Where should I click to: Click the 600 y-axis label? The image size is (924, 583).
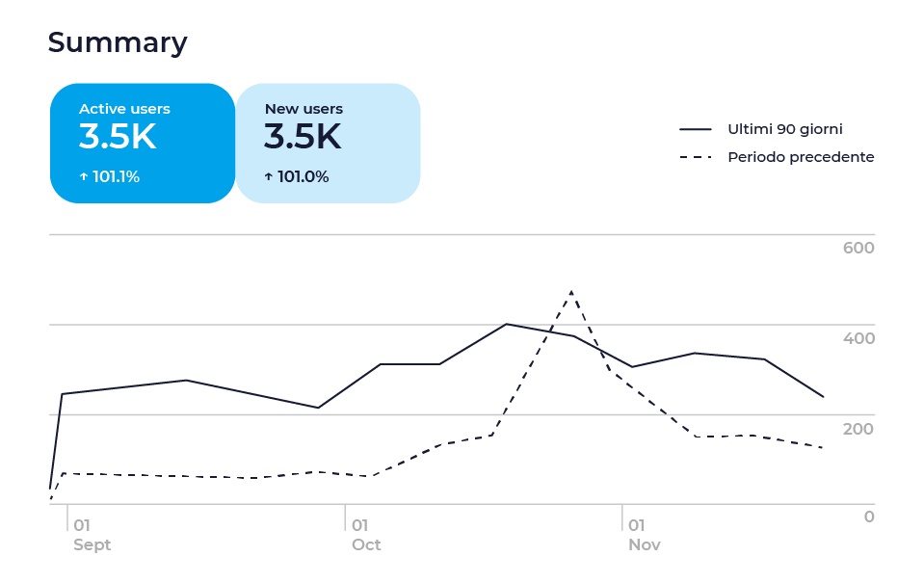click(x=858, y=249)
